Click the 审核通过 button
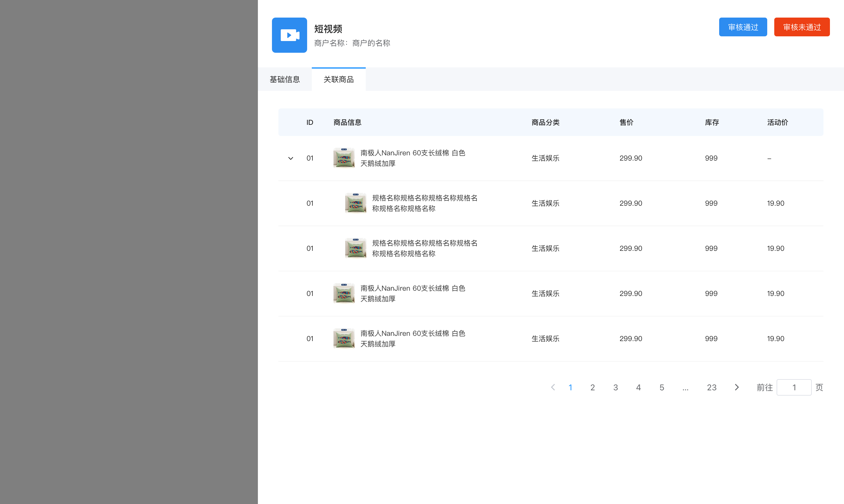The image size is (844, 504). tap(743, 27)
